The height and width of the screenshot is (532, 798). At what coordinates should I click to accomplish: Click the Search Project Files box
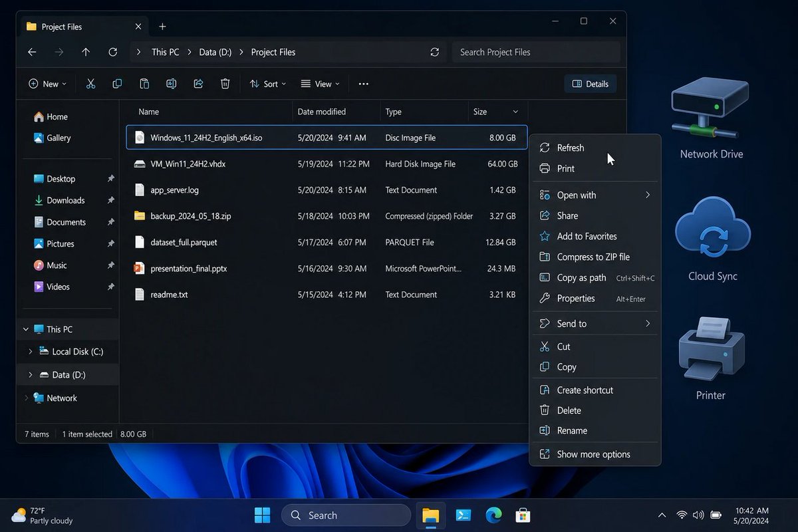pos(536,52)
